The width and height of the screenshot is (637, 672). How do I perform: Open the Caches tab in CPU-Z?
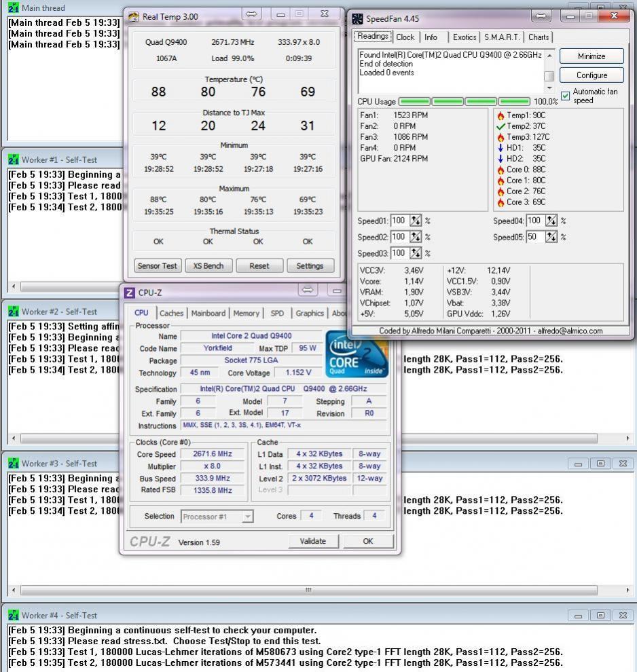(171, 314)
